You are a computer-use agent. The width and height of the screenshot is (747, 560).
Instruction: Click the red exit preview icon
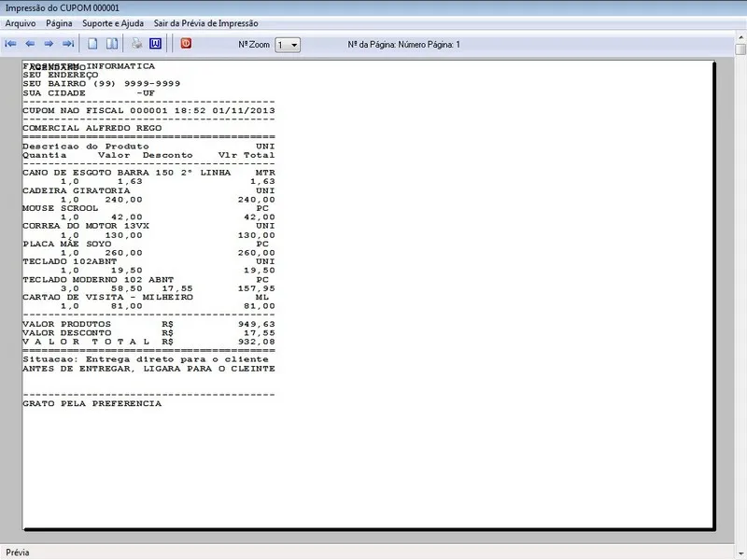tap(186, 44)
